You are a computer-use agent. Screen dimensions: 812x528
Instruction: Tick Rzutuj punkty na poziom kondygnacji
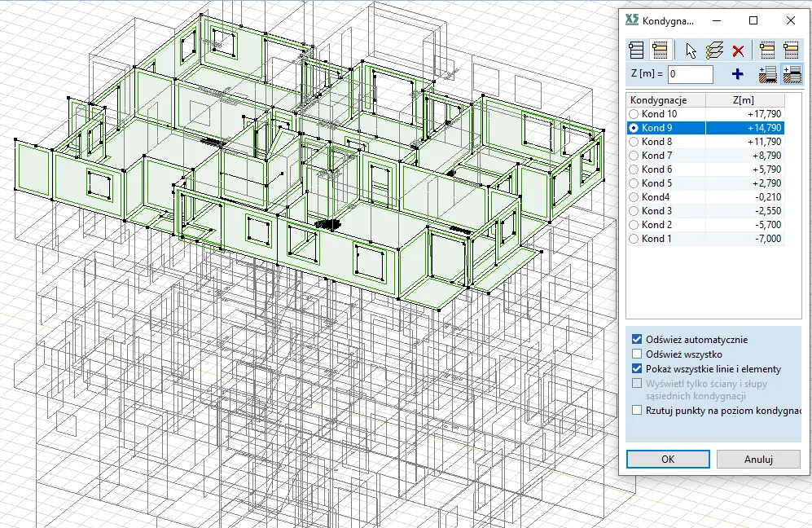pyautogui.click(x=637, y=410)
